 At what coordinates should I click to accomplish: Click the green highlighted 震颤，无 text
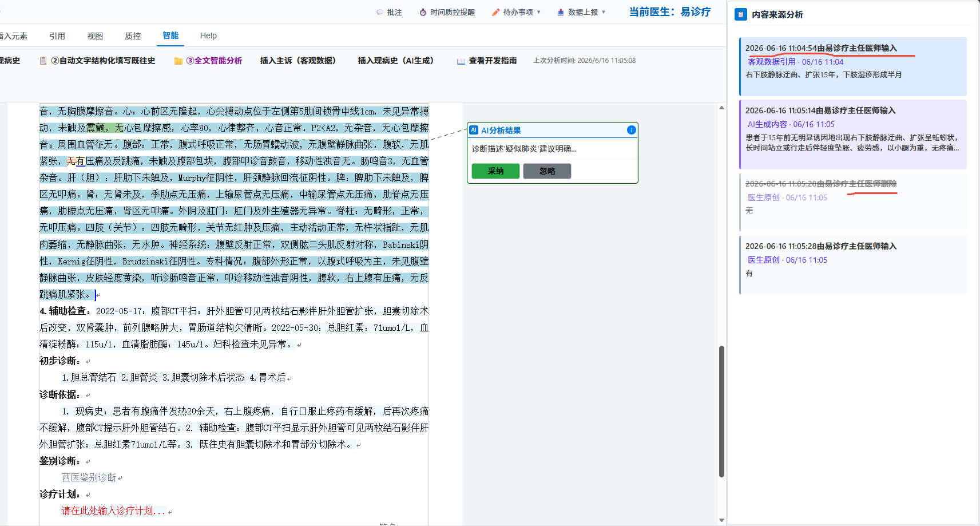click(105, 128)
